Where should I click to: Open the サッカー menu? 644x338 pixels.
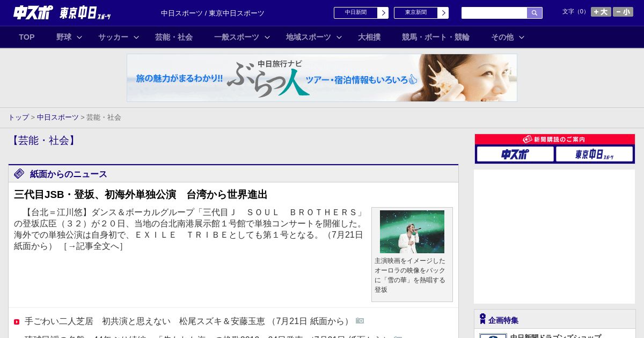click(x=113, y=37)
